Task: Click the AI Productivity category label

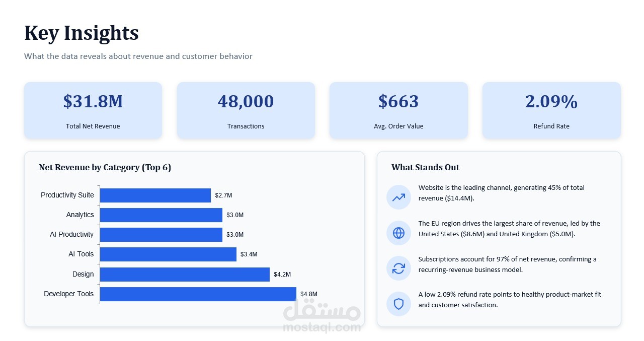Action: click(x=71, y=235)
